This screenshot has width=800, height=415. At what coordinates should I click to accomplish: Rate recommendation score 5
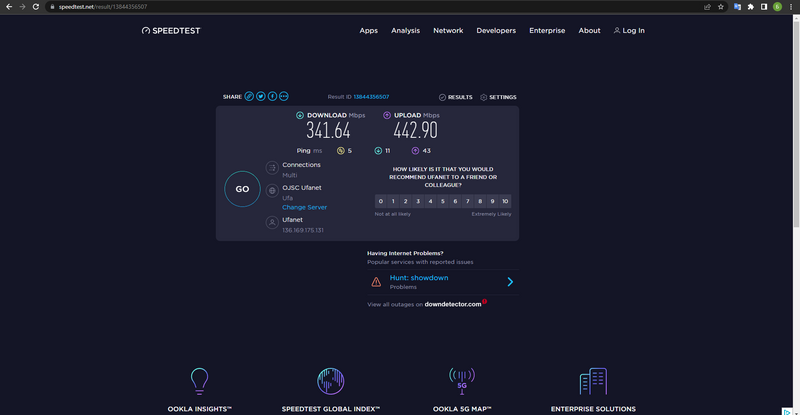point(443,201)
